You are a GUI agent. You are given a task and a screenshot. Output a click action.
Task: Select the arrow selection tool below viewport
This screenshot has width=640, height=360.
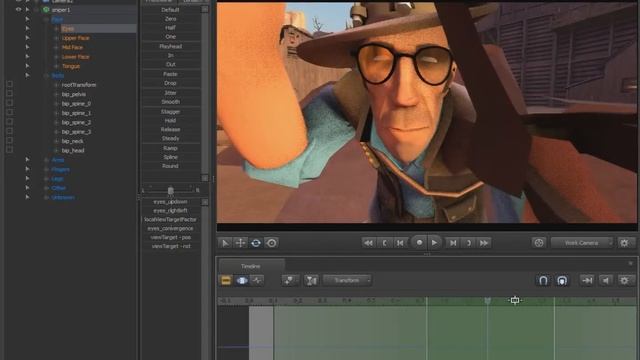[225, 243]
